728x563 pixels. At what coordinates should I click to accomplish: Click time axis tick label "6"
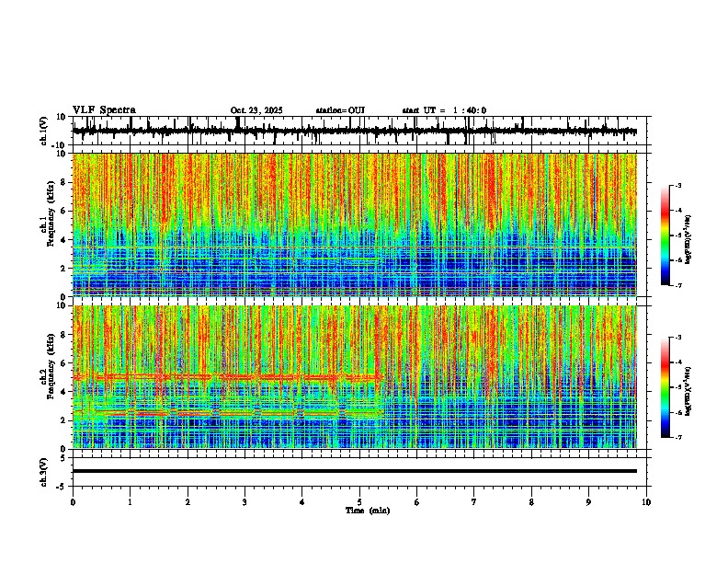(417, 502)
